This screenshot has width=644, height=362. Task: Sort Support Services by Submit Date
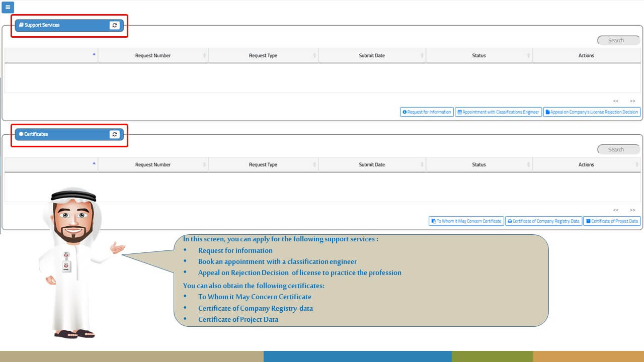(x=372, y=55)
